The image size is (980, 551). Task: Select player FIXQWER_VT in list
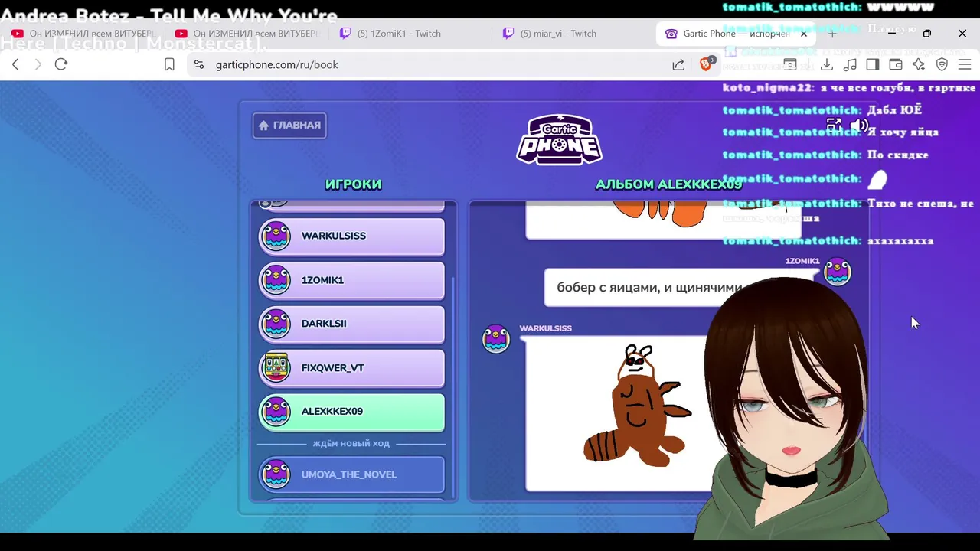pos(351,368)
